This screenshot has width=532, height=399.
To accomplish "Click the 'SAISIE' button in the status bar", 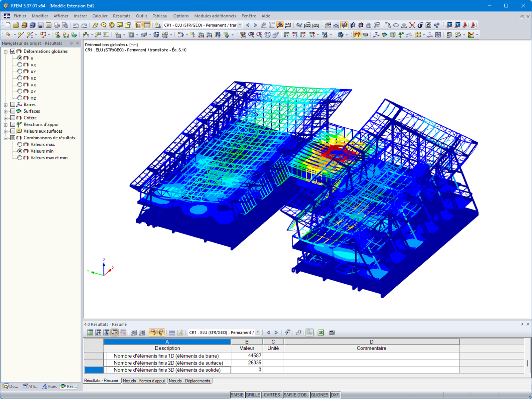I will 237,395.
